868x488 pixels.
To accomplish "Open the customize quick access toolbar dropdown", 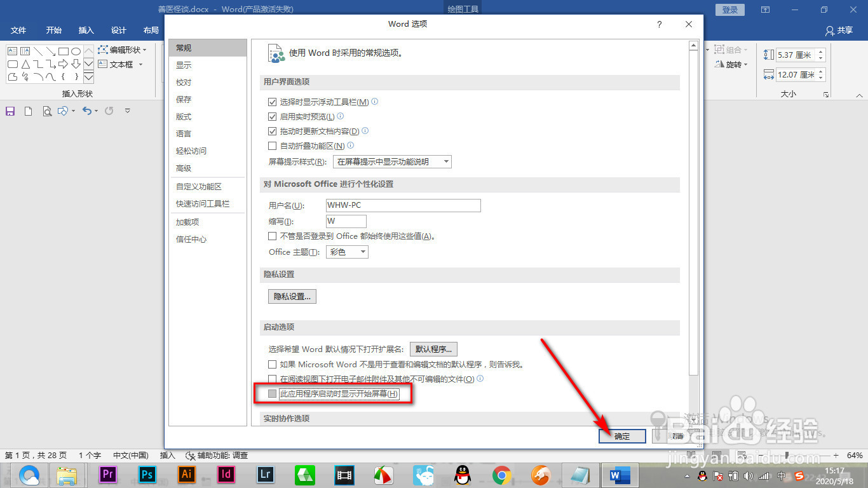I will pos(128,111).
